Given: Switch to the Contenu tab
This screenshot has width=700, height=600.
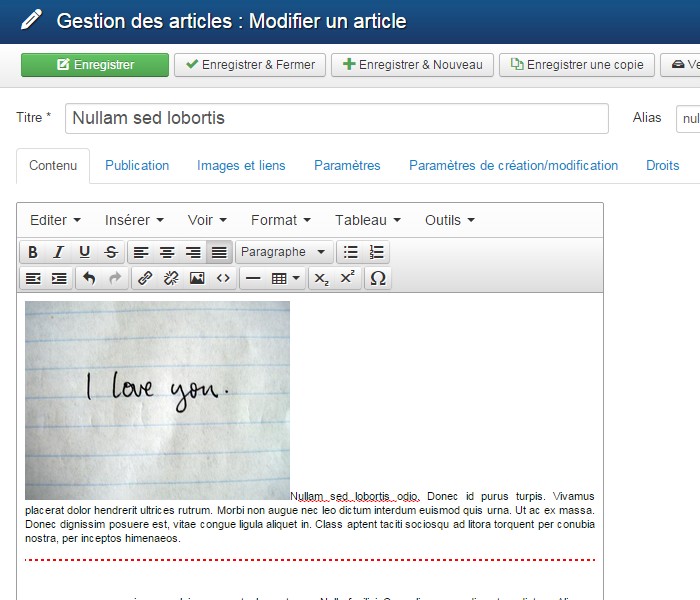Looking at the screenshot, I should (x=53, y=166).
